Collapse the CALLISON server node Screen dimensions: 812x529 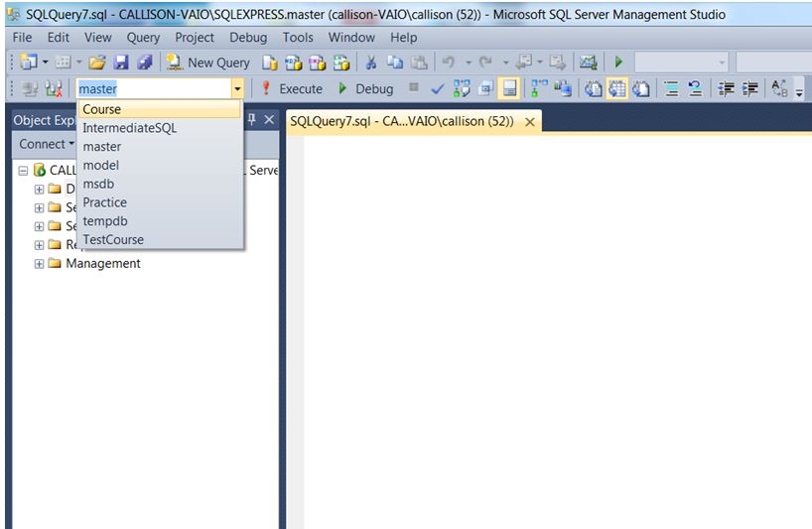23,171
